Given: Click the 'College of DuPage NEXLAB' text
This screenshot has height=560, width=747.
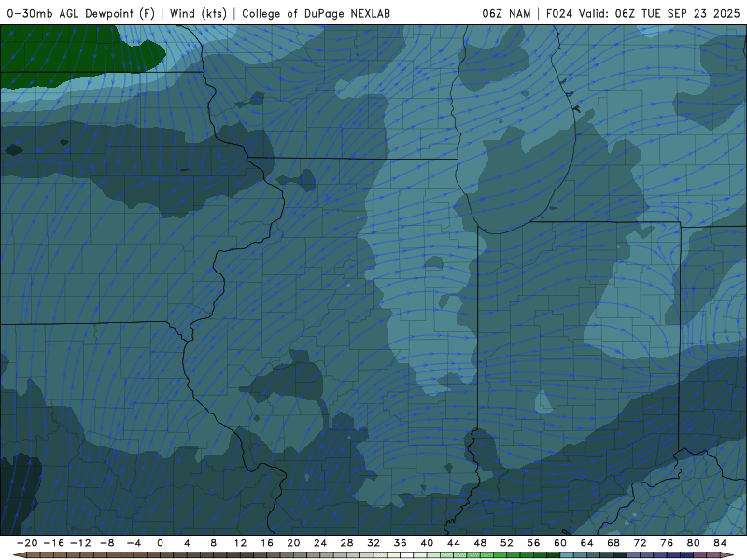Looking at the screenshot, I should pyautogui.click(x=316, y=13).
